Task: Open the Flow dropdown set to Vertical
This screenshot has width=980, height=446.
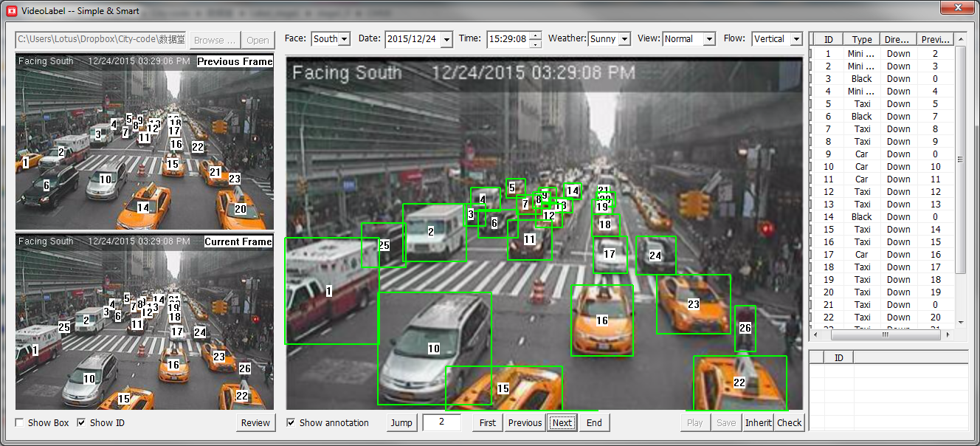Action: point(796,39)
